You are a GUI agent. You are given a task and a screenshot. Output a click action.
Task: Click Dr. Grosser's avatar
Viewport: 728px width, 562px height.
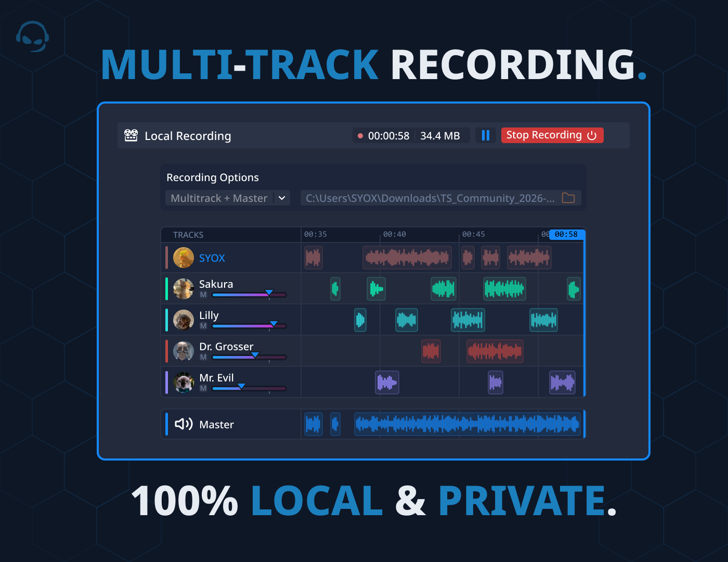click(x=184, y=351)
